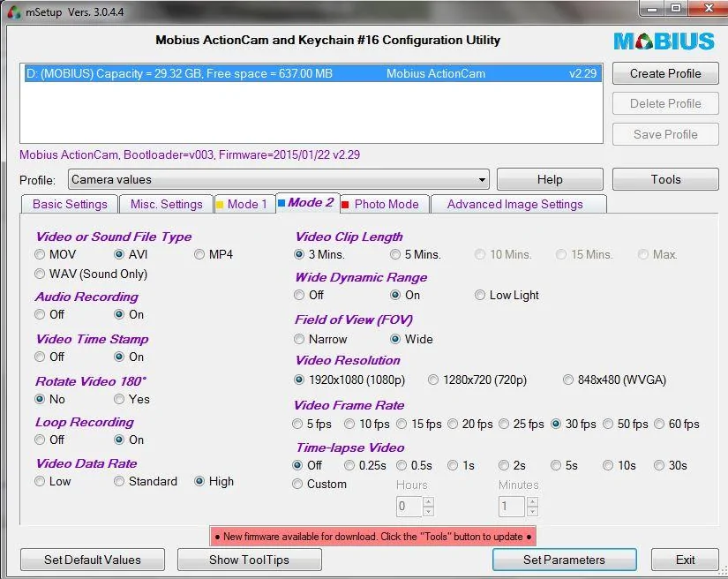Switch to Mode 1 tab
This screenshot has width=728, height=579.
point(245,204)
